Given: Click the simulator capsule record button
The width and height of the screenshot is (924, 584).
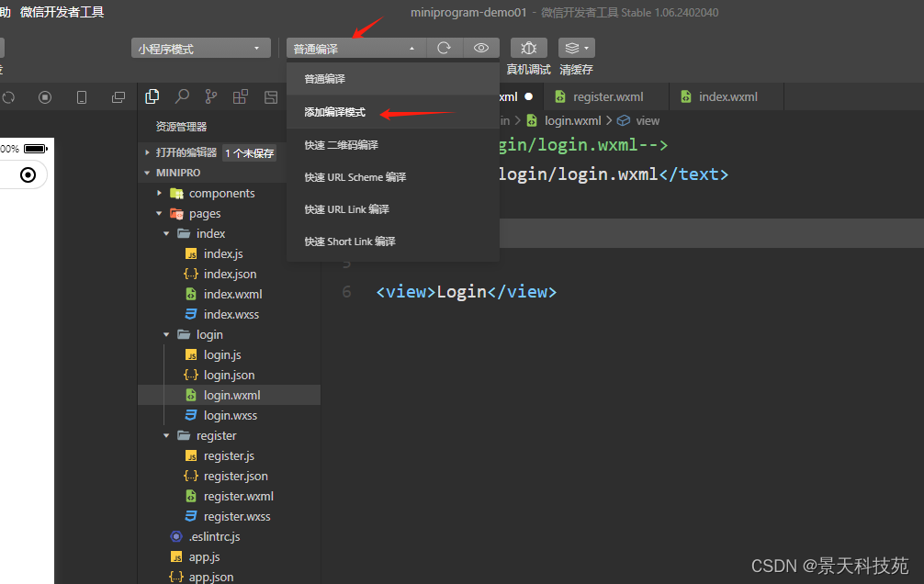Looking at the screenshot, I should point(28,175).
